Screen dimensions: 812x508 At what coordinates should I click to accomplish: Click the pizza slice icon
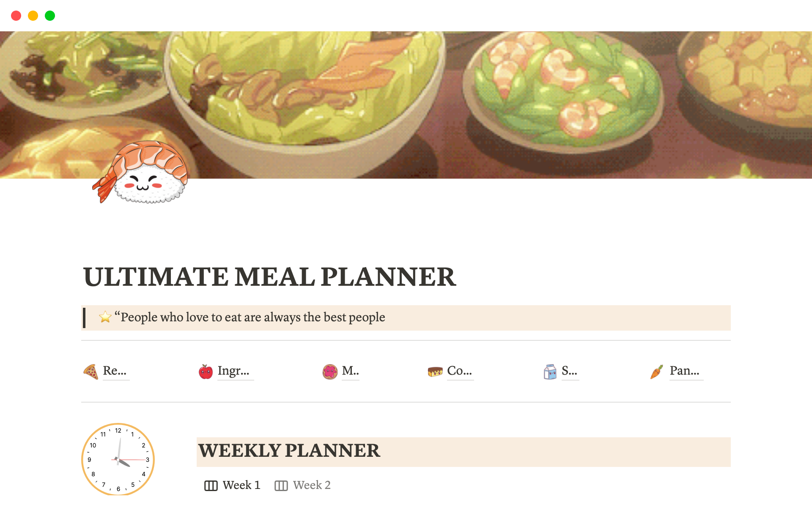pos(91,372)
